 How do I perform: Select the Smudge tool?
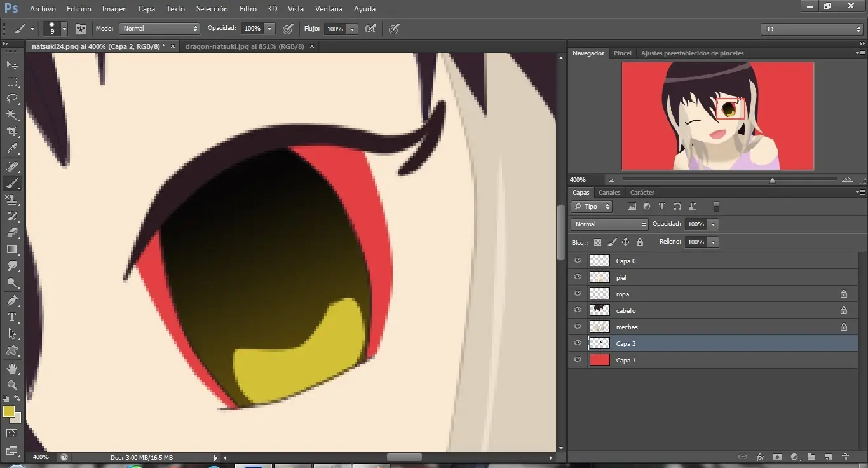12,266
